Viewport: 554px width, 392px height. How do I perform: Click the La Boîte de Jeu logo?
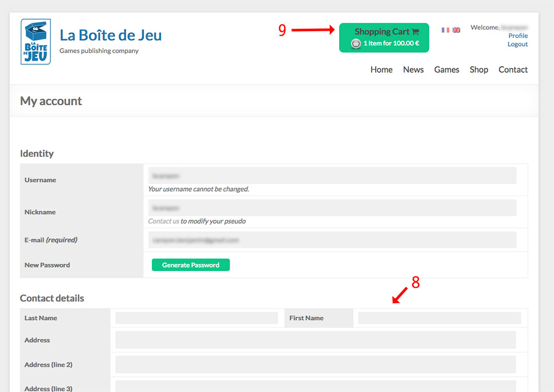[35, 42]
